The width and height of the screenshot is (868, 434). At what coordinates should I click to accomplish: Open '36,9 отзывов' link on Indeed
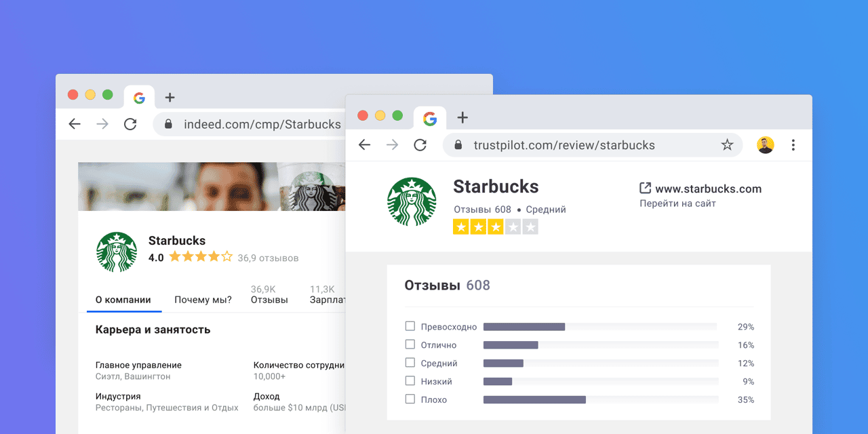tap(268, 258)
